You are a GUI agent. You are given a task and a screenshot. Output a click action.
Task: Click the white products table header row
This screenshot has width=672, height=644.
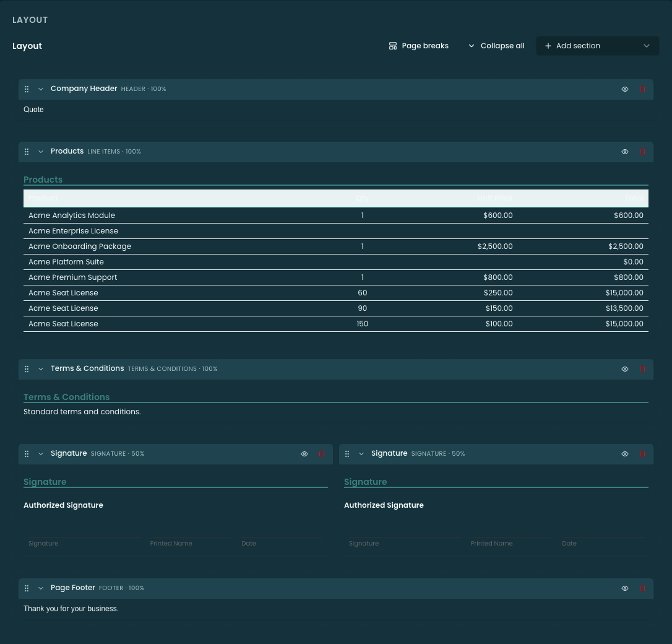tap(335, 198)
